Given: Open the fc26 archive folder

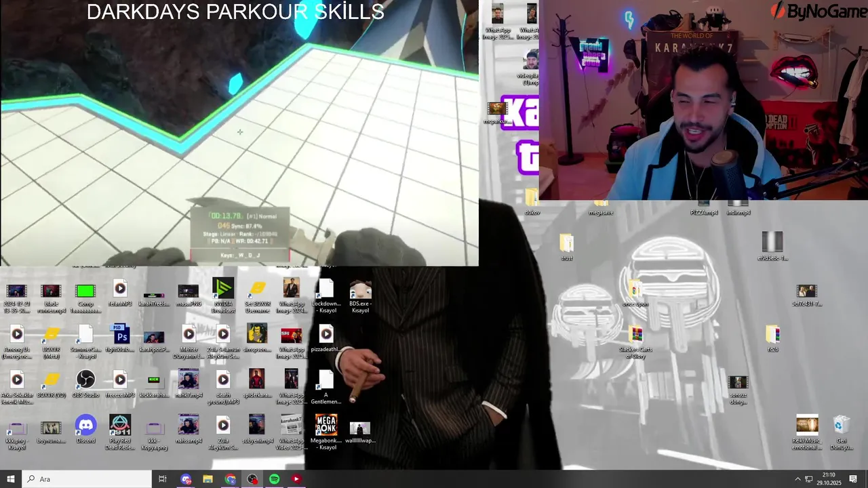Looking at the screenshot, I should (x=772, y=334).
